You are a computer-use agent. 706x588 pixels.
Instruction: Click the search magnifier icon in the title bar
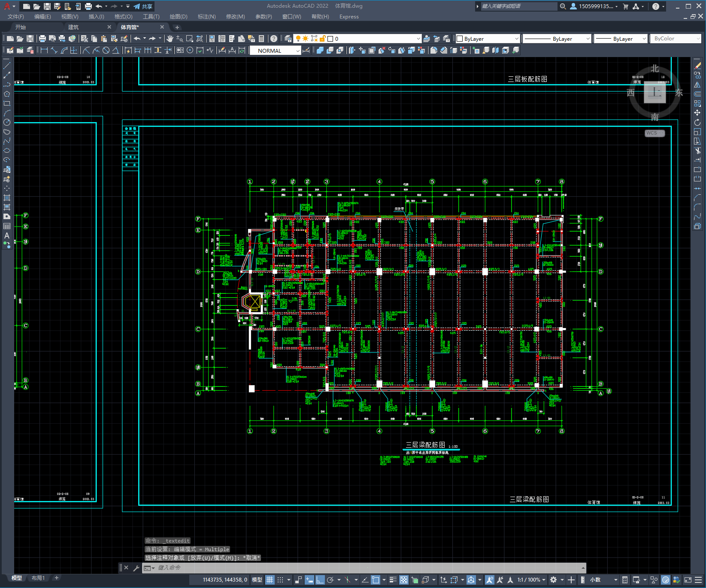(x=563, y=6)
